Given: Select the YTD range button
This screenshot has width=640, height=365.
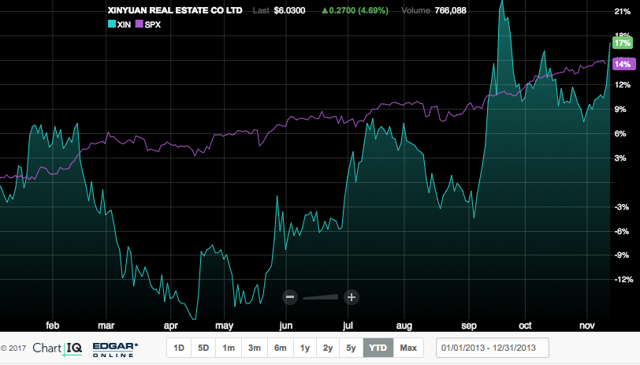Looking at the screenshot, I should click(378, 348).
